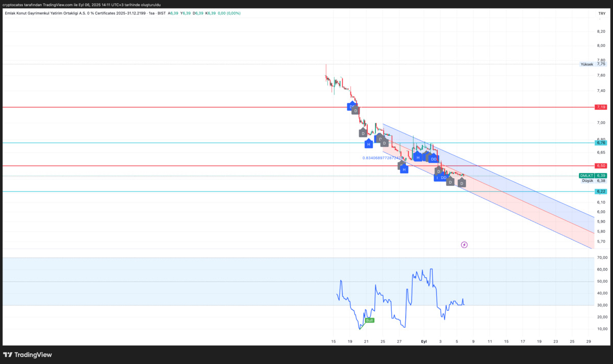Select the red 7,19 price label
Image resolution: width=613 pixels, height=364 pixels.
601,107
